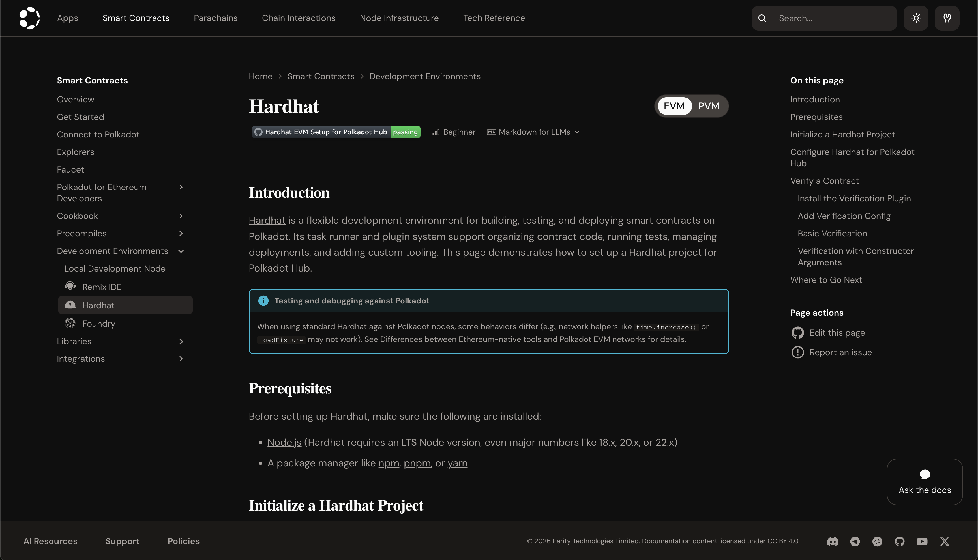The height and width of the screenshot is (560, 978).
Task: Open YouTube icon in footer
Action: pos(922,542)
